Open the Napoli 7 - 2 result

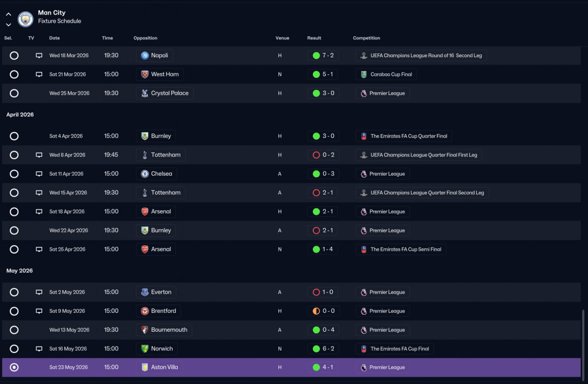click(x=323, y=56)
